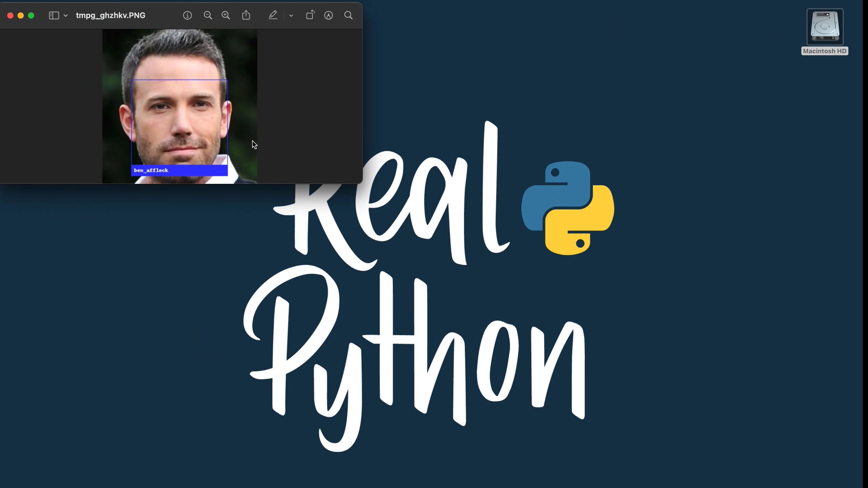Select the highlight pen tool
The image size is (868, 488).
point(273,15)
